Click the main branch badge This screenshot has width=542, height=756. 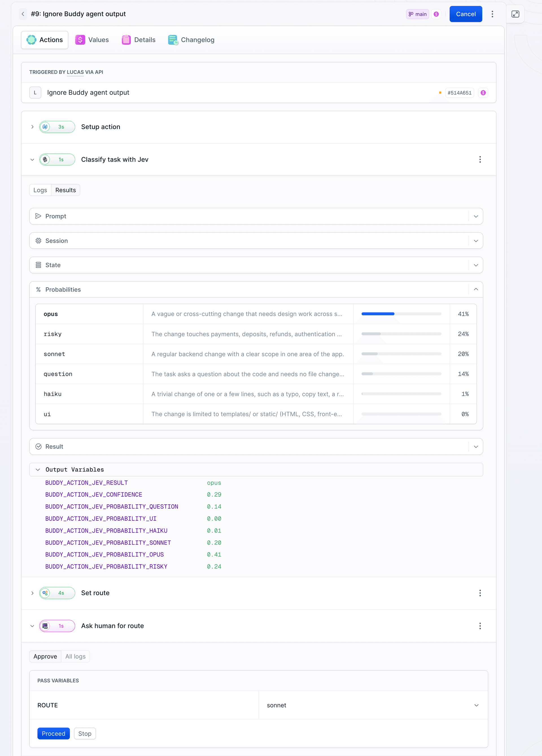pyautogui.click(x=418, y=14)
